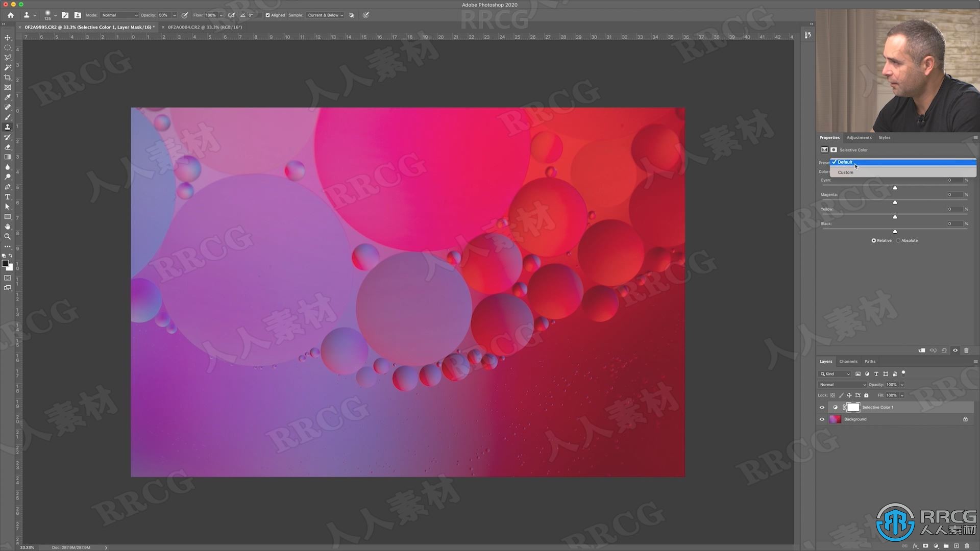Click the Background layer thumbnail
980x551 pixels.
click(x=837, y=419)
